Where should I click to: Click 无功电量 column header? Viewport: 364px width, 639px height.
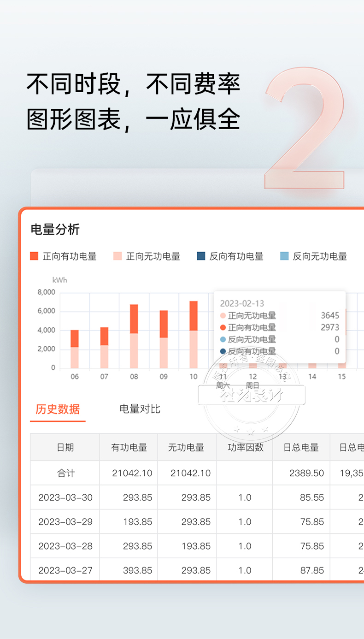click(x=186, y=447)
